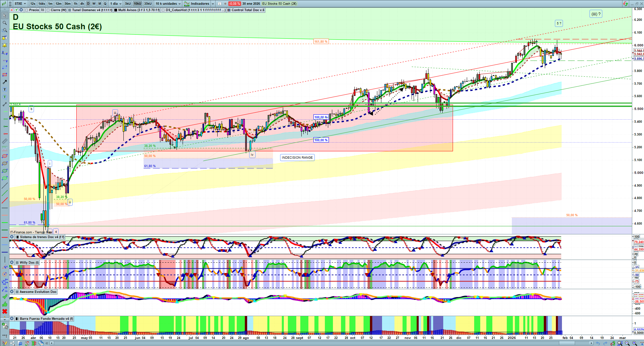Click the share icon in bottom bar

pos(13,343)
